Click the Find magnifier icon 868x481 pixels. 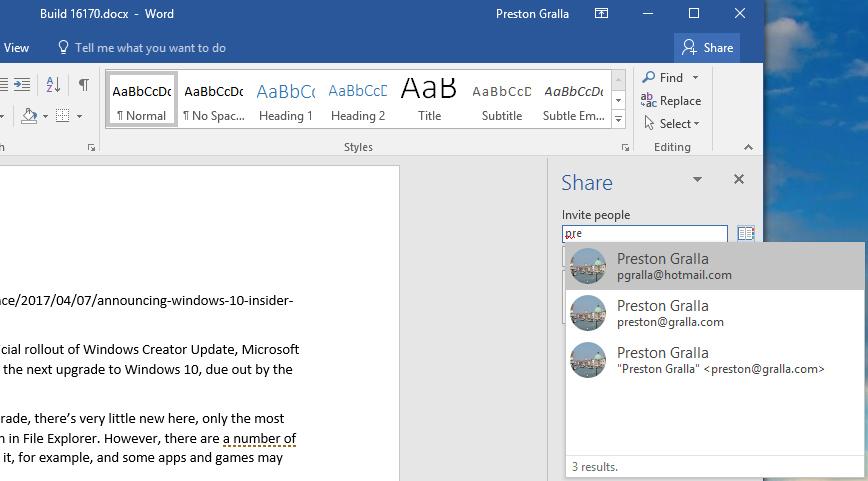[x=649, y=77]
